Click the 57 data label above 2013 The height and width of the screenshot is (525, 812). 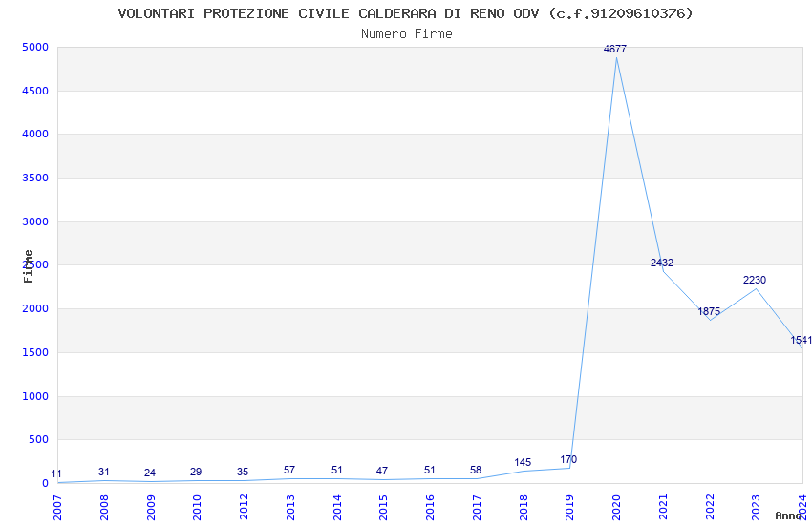click(x=289, y=470)
